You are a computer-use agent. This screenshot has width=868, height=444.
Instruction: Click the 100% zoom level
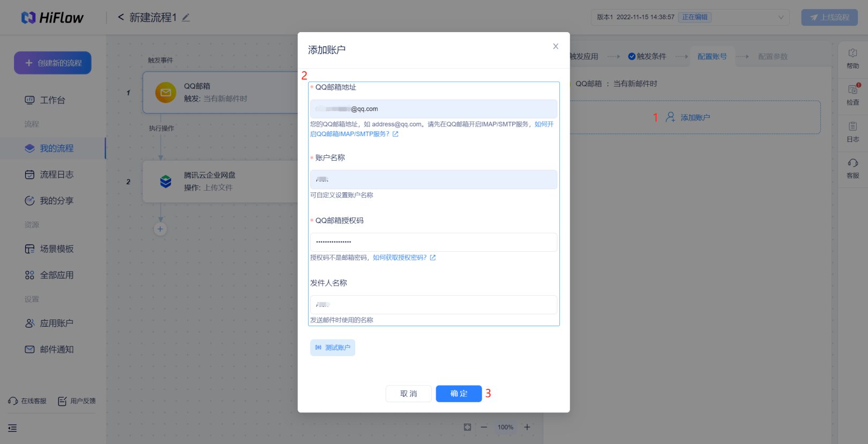[505, 427]
